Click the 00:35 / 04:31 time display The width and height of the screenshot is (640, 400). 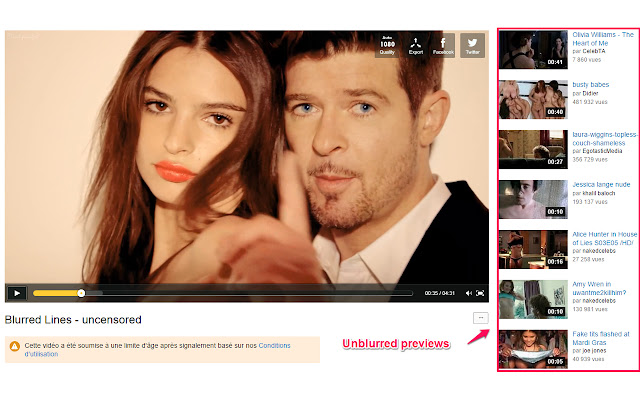point(439,293)
